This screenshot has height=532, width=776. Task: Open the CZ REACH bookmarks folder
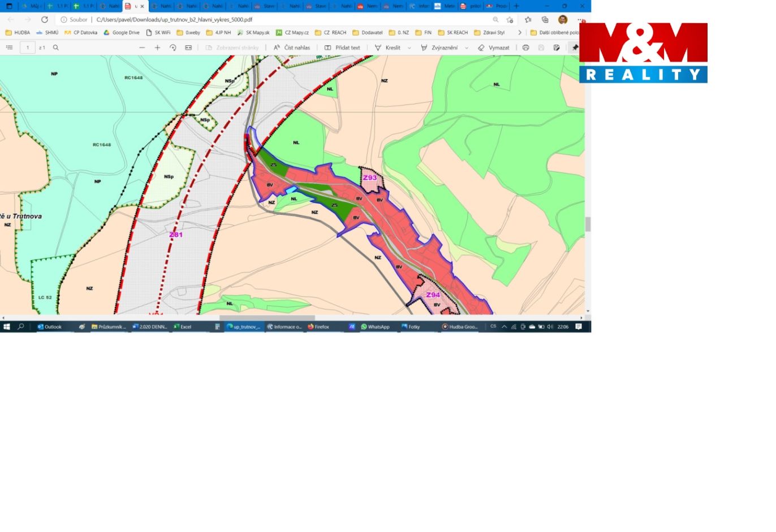pos(330,33)
